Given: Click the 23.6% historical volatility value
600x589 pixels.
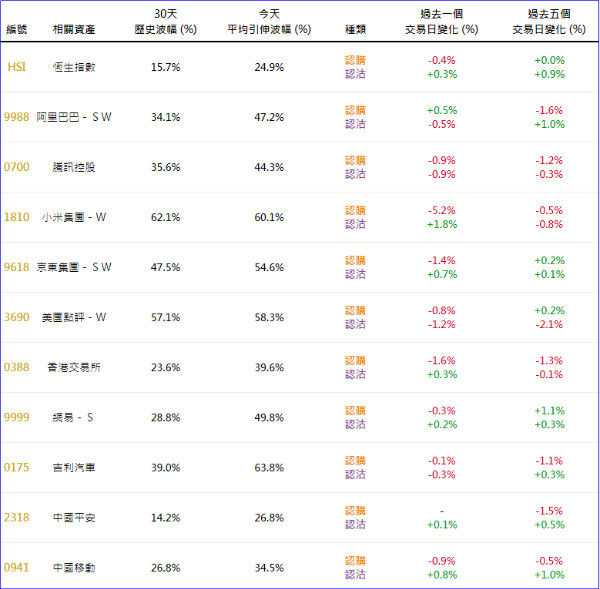Looking at the screenshot, I should [x=165, y=367].
